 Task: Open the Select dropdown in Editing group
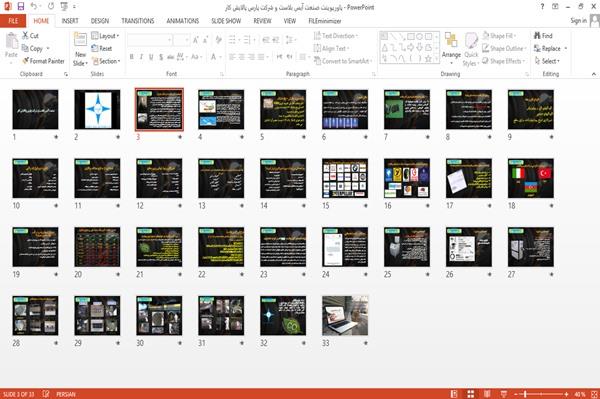(547, 61)
